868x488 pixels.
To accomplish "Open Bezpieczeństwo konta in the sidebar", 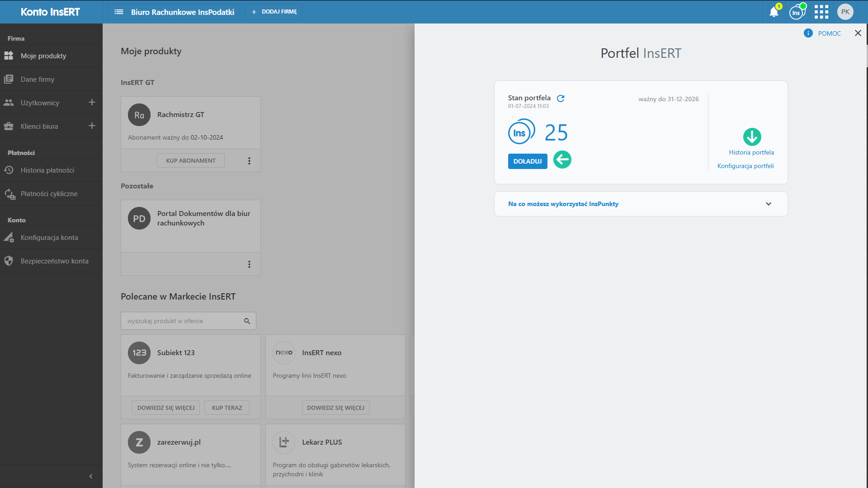I will click(x=54, y=261).
